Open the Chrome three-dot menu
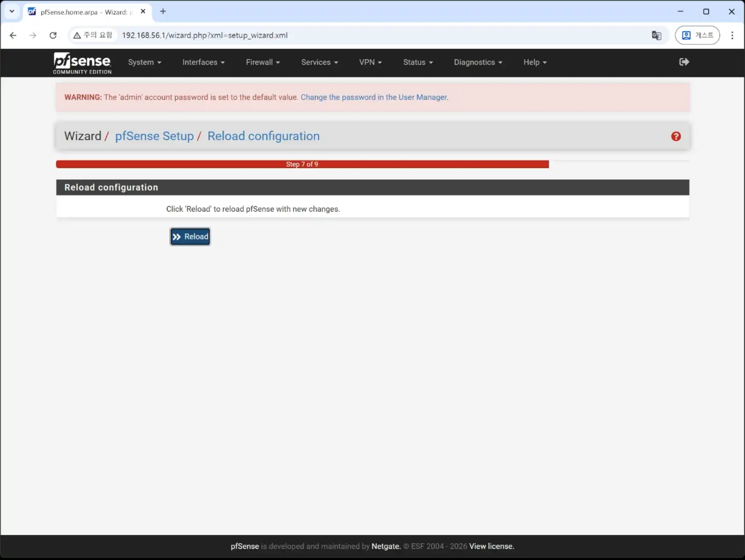Viewport: 745px width, 560px height. tap(732, 35)
